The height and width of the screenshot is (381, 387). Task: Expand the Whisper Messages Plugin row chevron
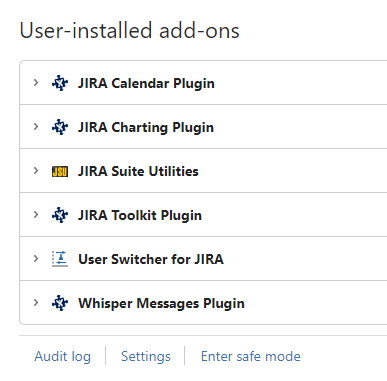(36, 303)
